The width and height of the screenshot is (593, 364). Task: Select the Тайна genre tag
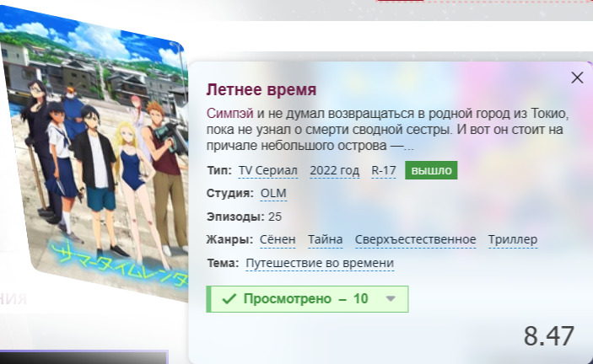tap(325, 240)
